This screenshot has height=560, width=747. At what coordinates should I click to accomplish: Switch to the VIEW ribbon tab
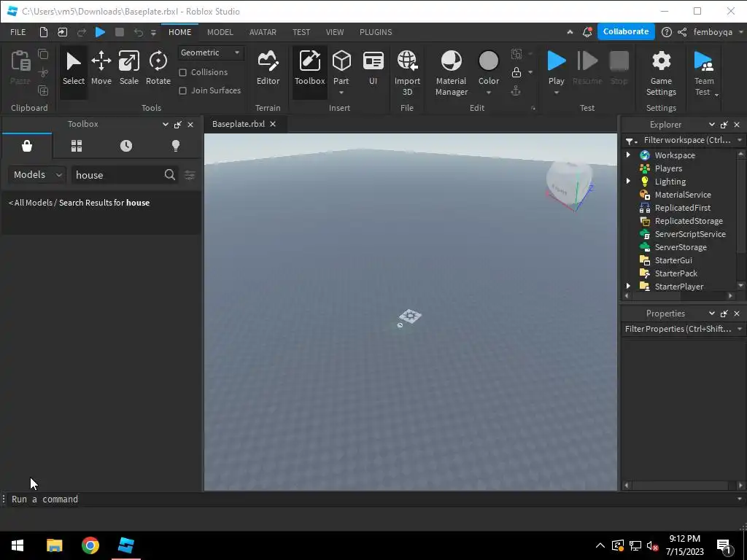click(335, 32)
